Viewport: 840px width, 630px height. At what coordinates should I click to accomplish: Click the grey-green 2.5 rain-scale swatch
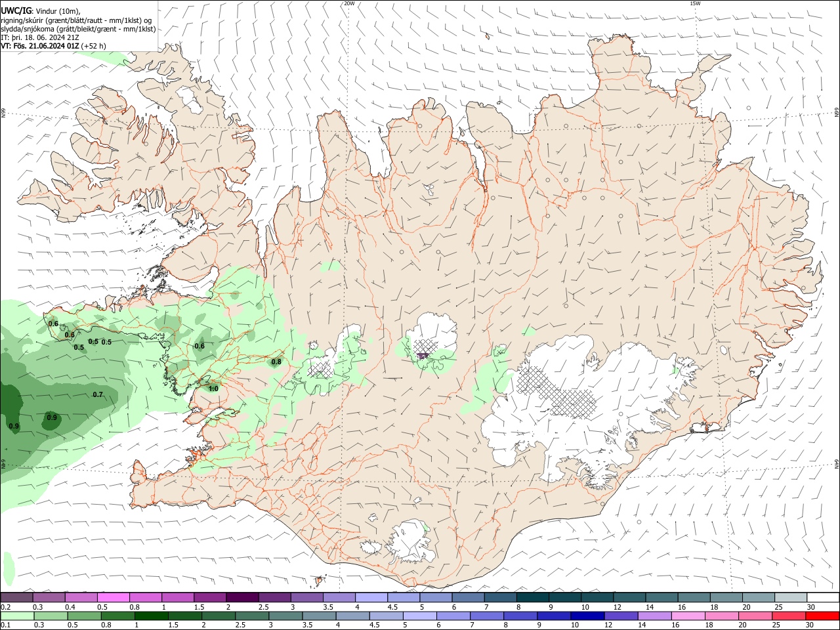coord(252,616)
